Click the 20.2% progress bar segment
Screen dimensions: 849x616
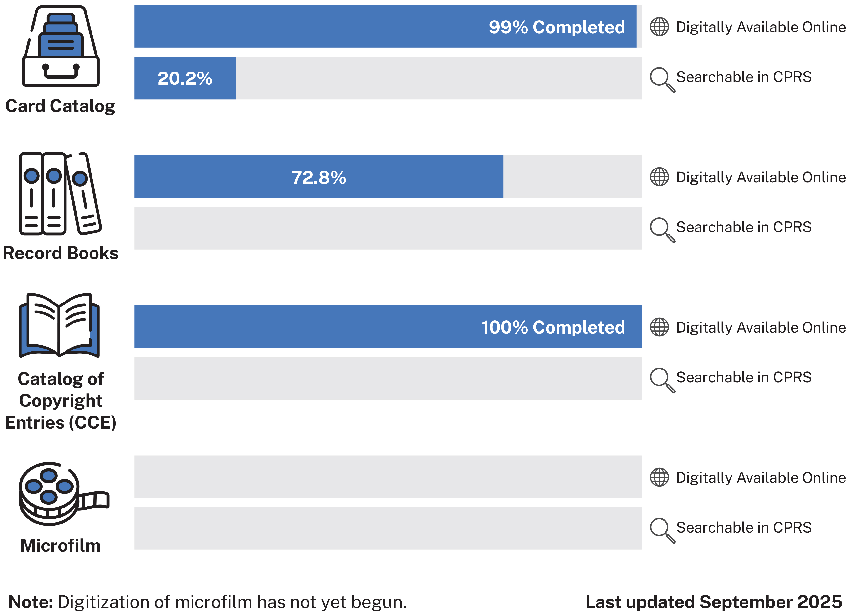point(185,78)
